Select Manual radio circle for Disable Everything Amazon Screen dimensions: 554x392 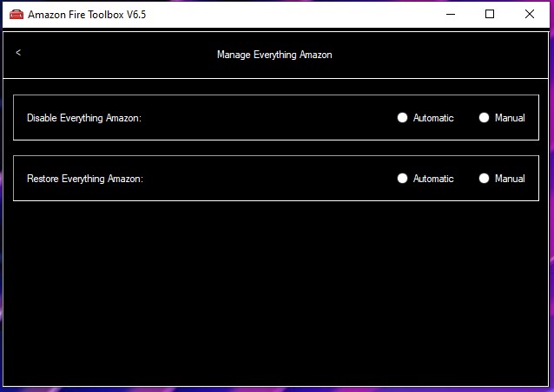click(485, 118)
